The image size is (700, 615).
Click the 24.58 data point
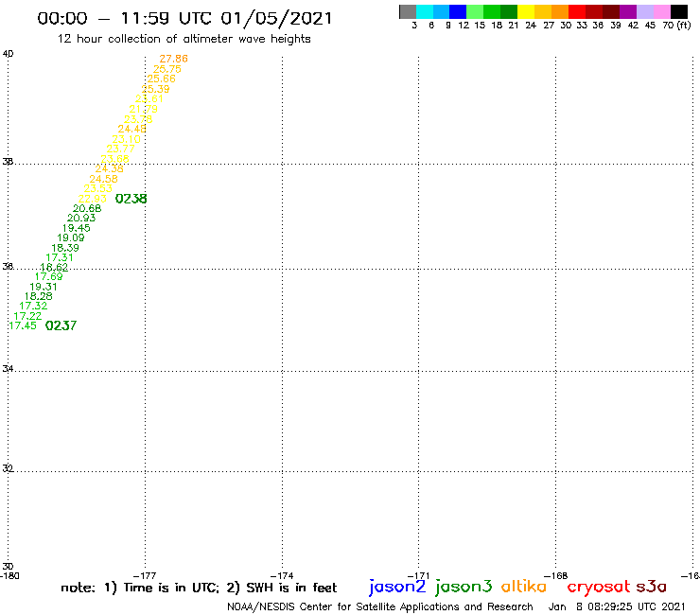pos(103,179)
